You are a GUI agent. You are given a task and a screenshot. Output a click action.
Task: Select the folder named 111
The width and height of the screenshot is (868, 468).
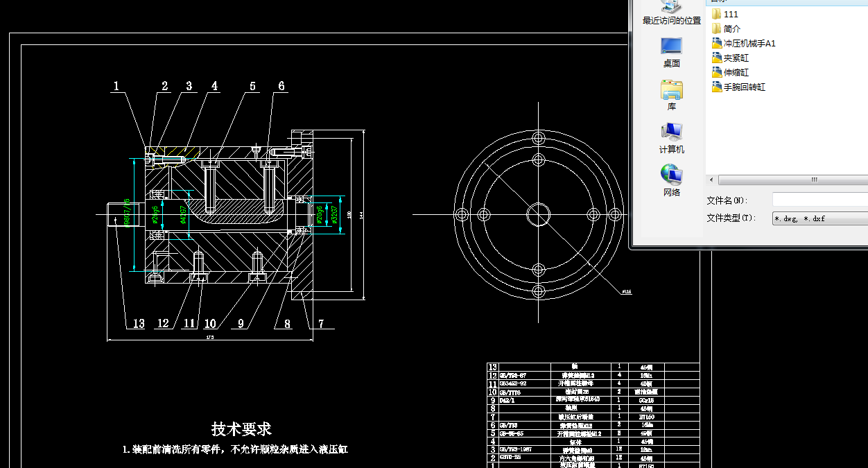click(725, 14)
